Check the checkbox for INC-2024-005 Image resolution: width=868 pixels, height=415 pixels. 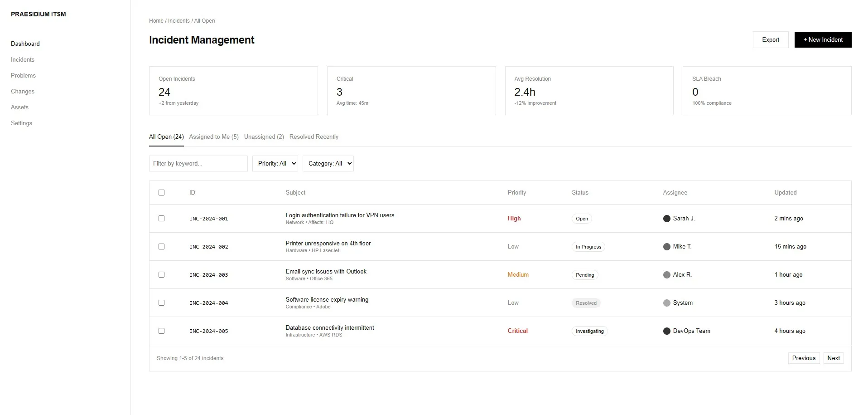(161, 331)
